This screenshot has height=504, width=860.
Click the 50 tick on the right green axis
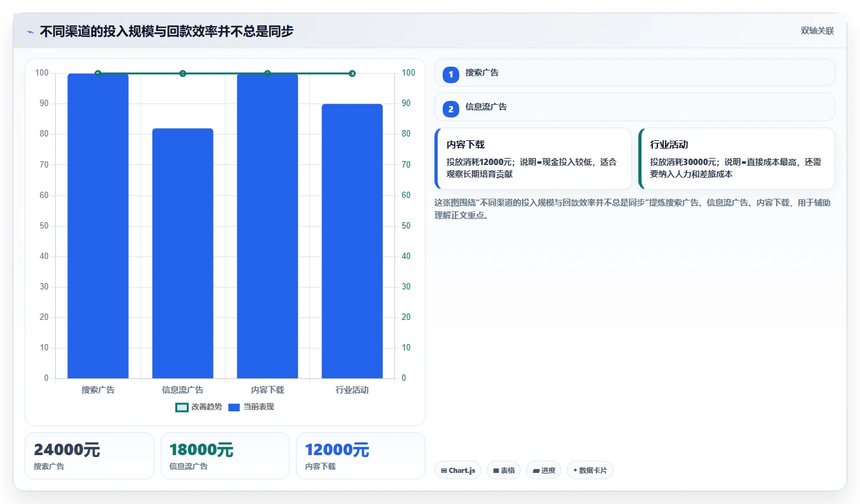point(406,226)
